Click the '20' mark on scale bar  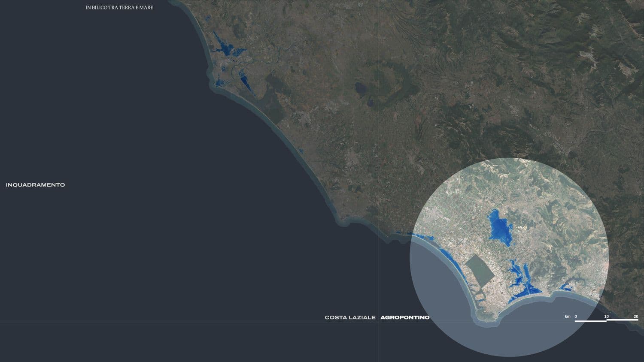tap(636, 317)
